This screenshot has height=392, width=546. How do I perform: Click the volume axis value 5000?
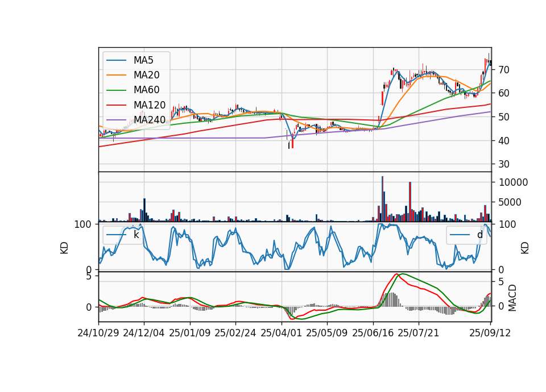[x=510, y=202]
